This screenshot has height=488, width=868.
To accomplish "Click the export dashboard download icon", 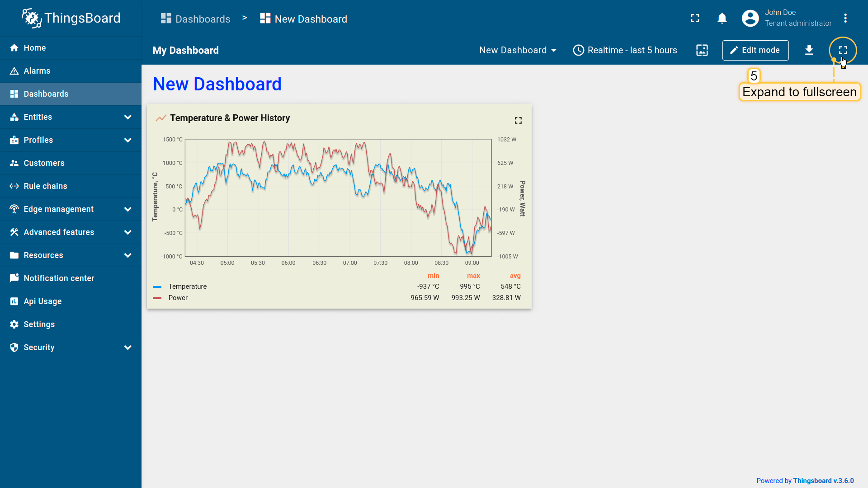I will [x=809, y=50].
